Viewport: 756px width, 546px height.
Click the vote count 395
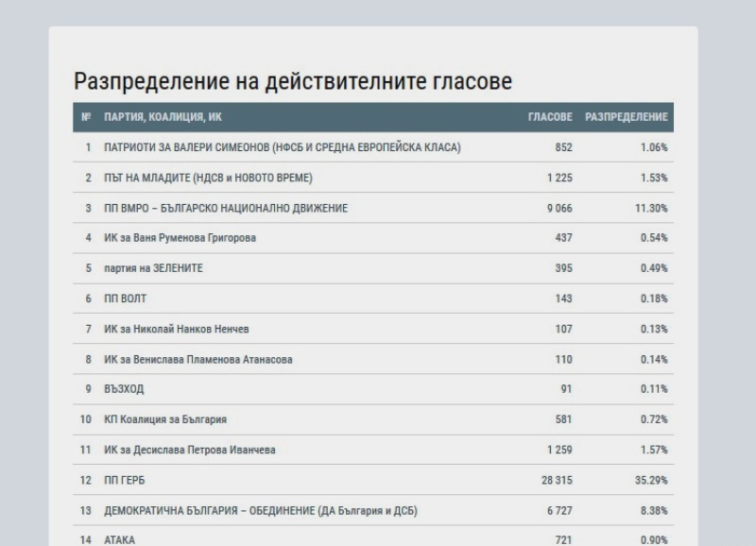[x=563, y=268]
